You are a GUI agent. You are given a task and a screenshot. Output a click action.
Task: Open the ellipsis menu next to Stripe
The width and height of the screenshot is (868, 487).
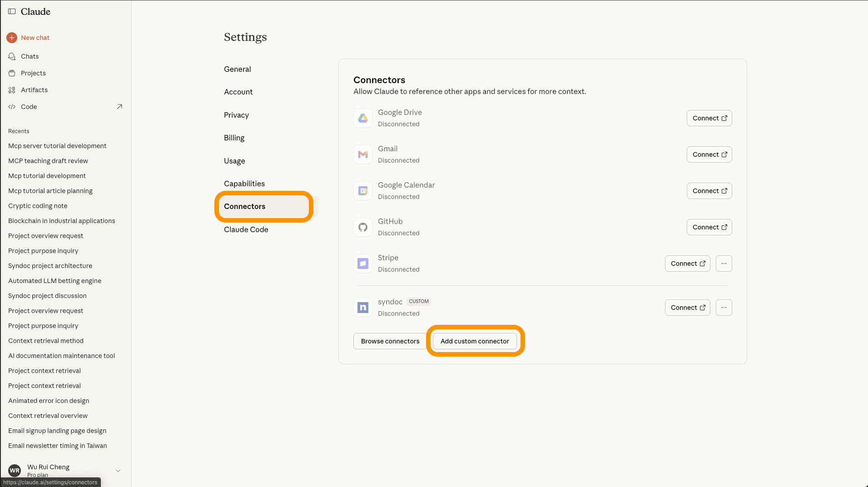point(724,263)
